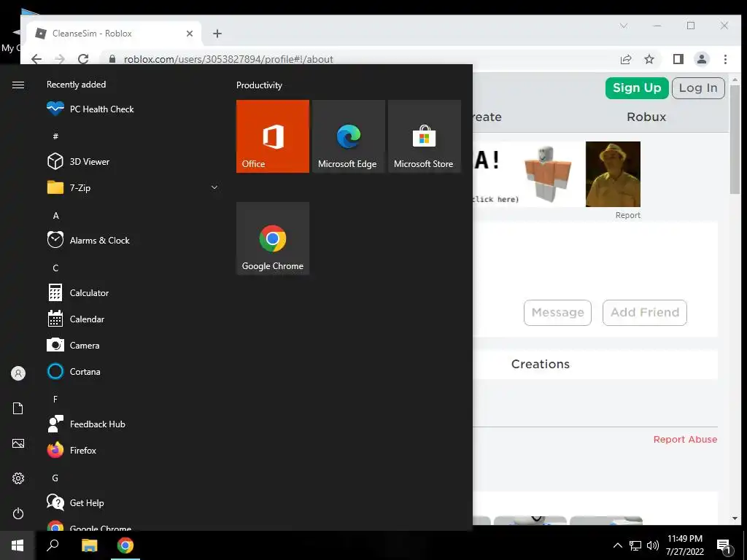Screen dimensions: 747x560
Task: Open taskbar Search magnifier
Action: tap(53, 545)
